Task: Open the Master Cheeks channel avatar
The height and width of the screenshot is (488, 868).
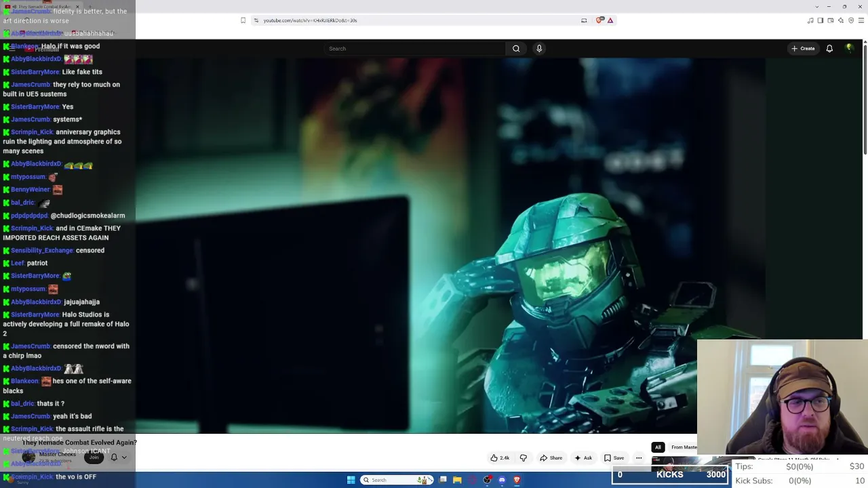Action: click(x=28, y=457)
